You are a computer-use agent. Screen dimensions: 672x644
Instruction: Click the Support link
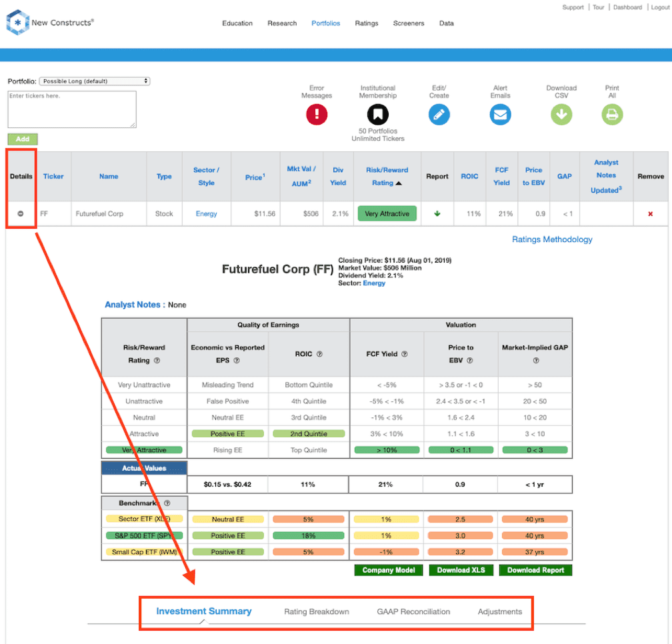573,7
